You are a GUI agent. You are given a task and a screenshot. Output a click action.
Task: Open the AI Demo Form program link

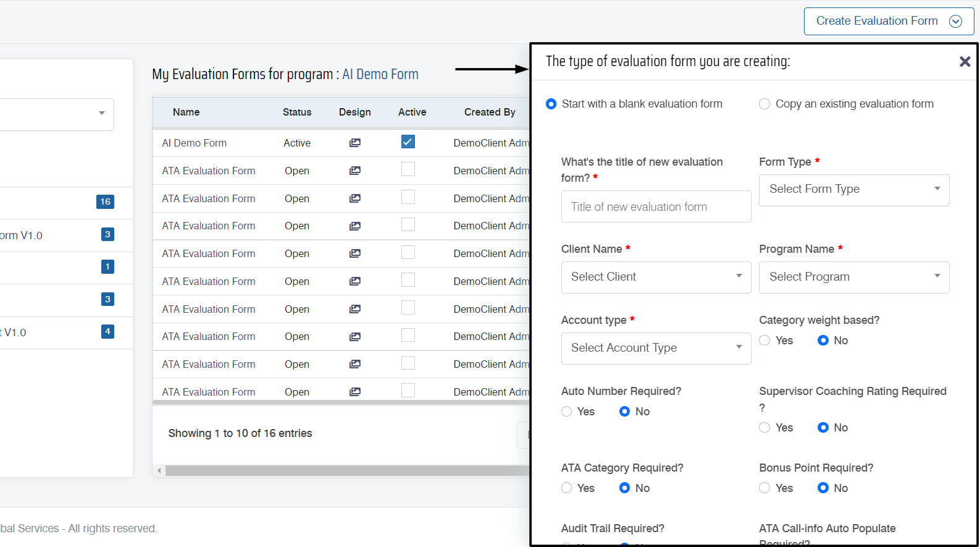380,74
